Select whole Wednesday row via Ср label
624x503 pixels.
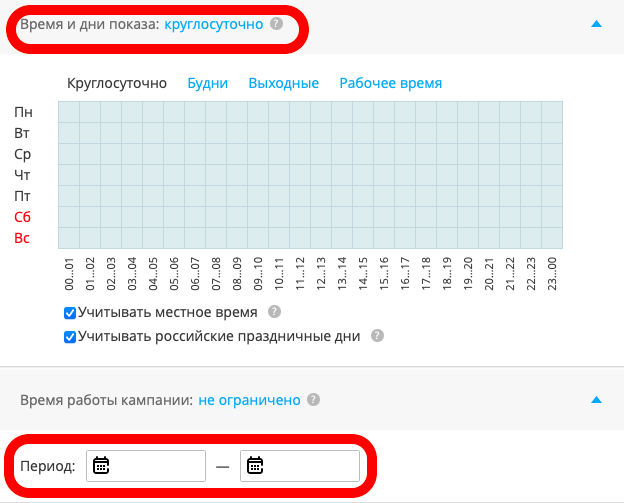coord(22,154)
